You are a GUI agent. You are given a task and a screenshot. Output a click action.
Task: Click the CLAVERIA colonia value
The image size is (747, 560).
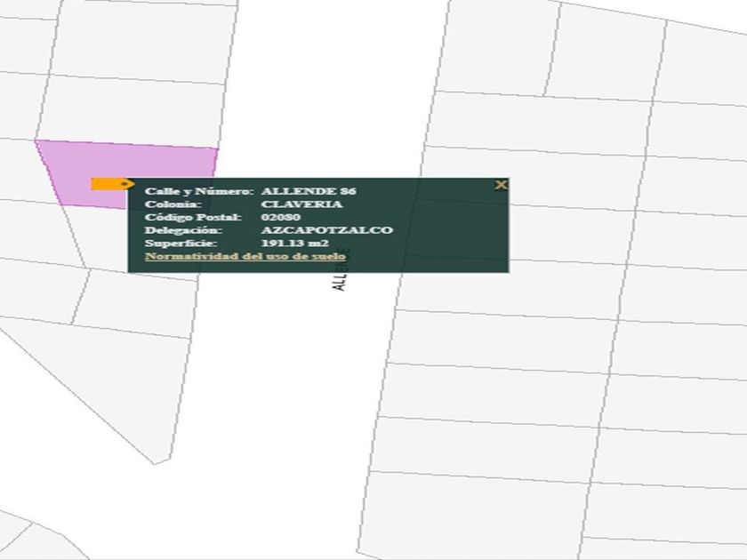click(x=301, y=204)
